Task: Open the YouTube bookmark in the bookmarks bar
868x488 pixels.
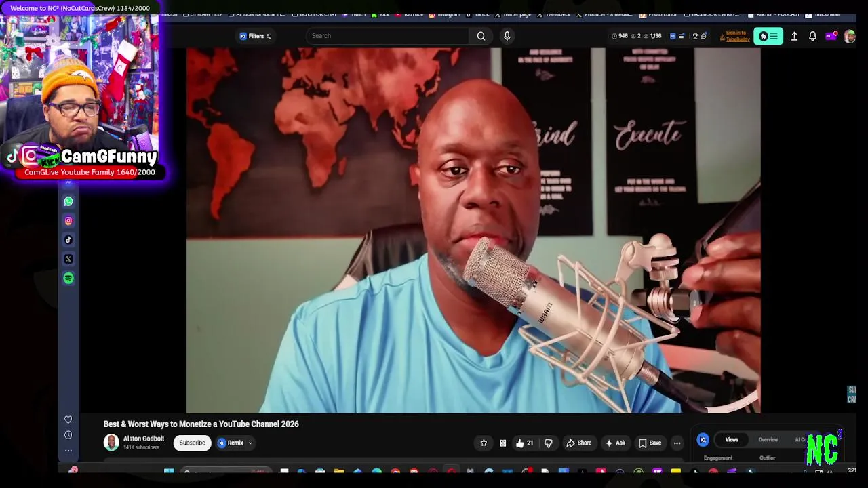Action: coord(410,14)
